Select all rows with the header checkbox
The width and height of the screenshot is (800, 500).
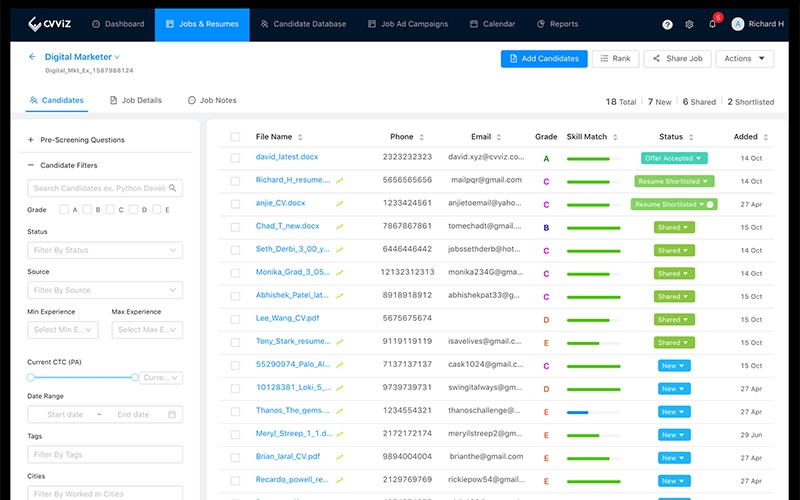click(235, 137)
